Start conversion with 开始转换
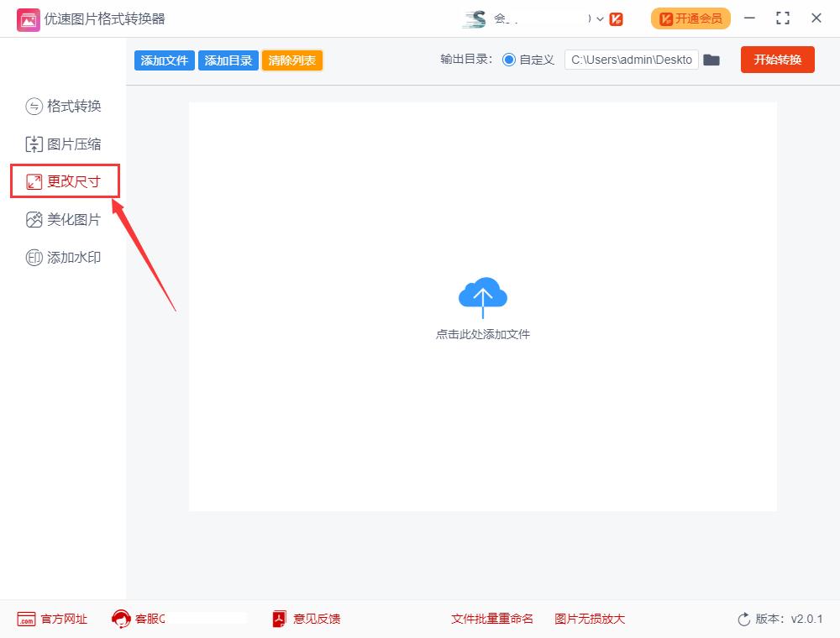The image size is (840, 638). [x=777, y=60]
